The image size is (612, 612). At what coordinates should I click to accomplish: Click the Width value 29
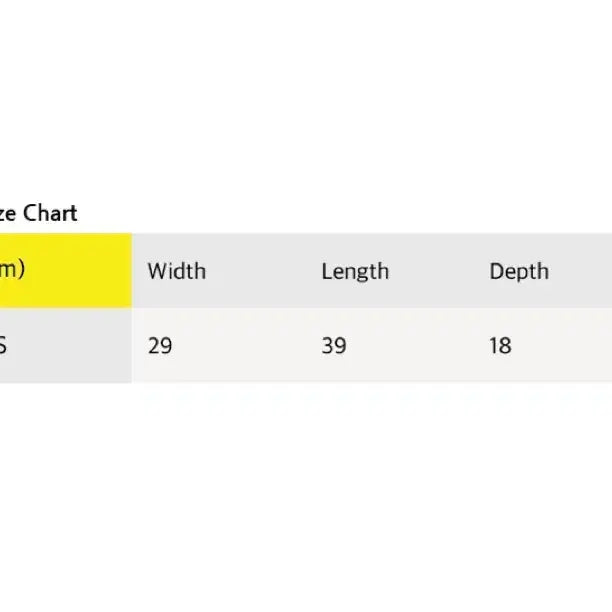[160, 346]
